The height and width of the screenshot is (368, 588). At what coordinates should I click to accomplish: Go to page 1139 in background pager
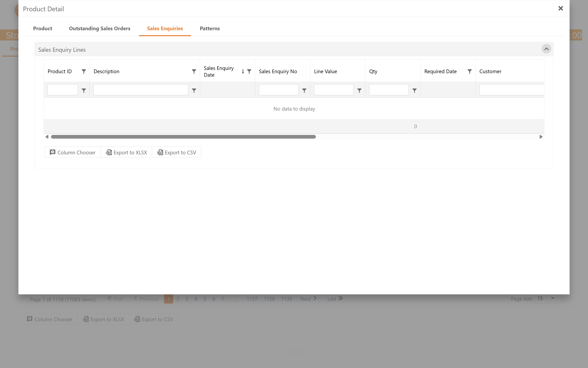coord(286,299)
